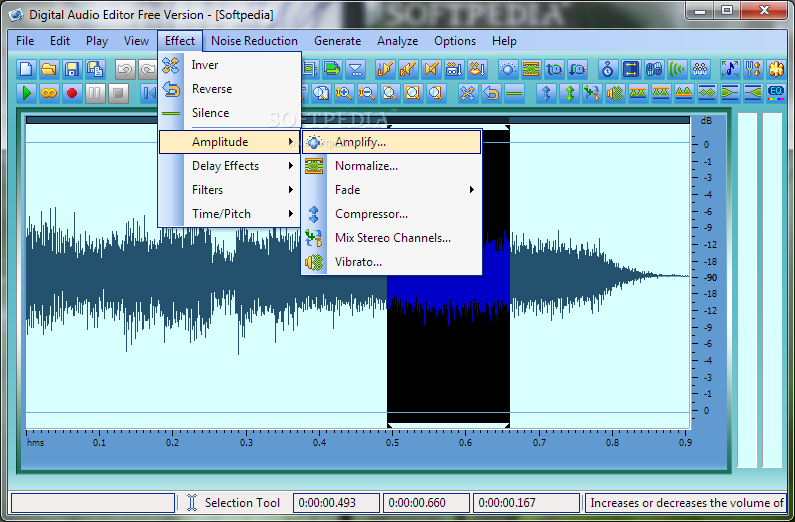Click the zoom-out magnifier with minus sign

coord(367,93)
